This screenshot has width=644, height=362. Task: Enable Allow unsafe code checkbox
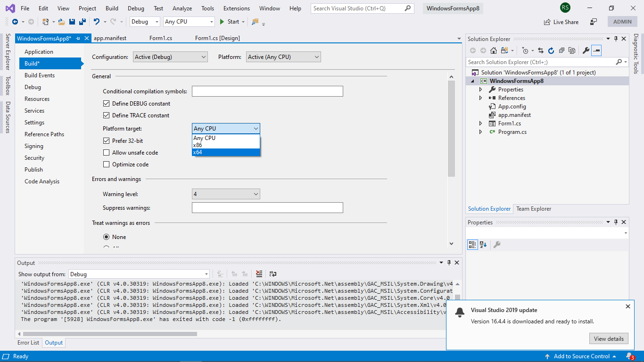click(106, 153)
